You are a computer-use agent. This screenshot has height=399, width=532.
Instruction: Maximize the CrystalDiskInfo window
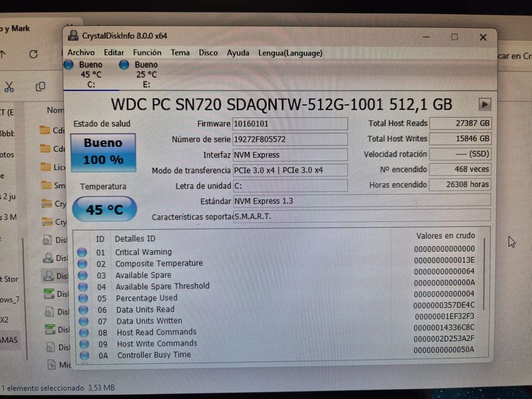coord(454,37)
